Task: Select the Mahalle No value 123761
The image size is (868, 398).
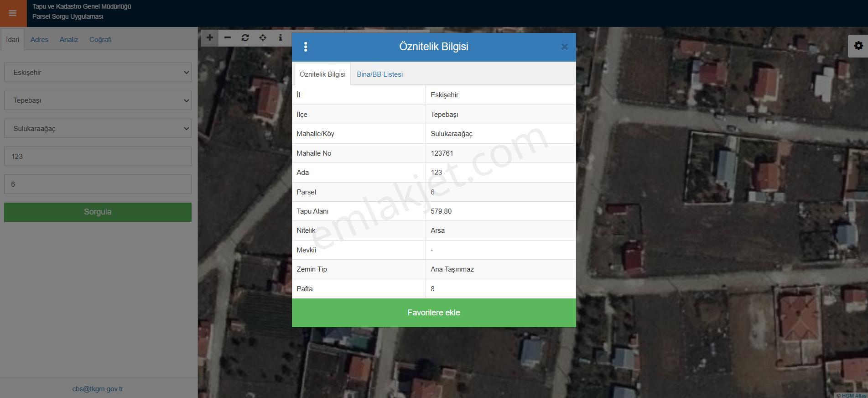Action: pyautogui.click(x=442, y=153)
